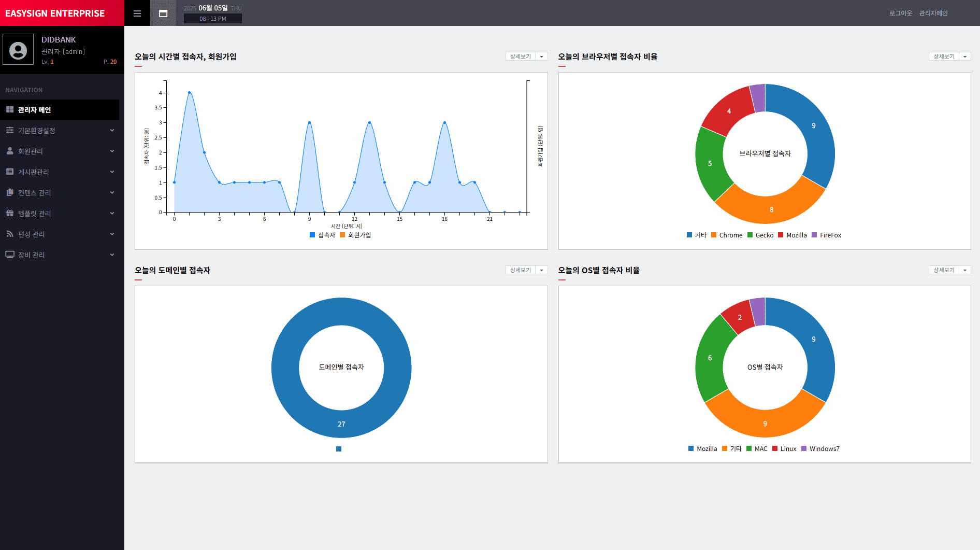The width and height of the screenshot is (980, 550).
Task: Expand the 편성 관리 chevron
Action: click(112, 234)
